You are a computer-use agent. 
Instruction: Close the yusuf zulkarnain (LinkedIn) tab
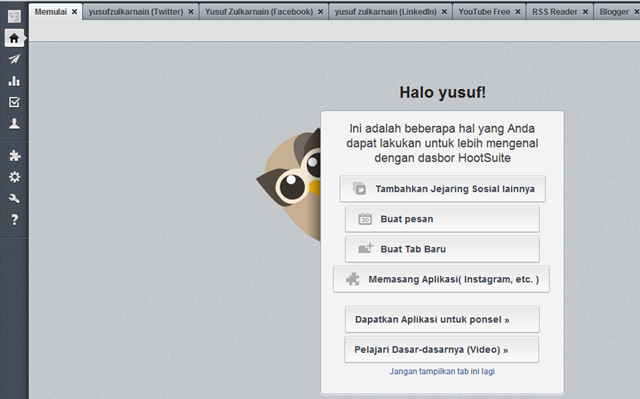[x=444, y=12]
